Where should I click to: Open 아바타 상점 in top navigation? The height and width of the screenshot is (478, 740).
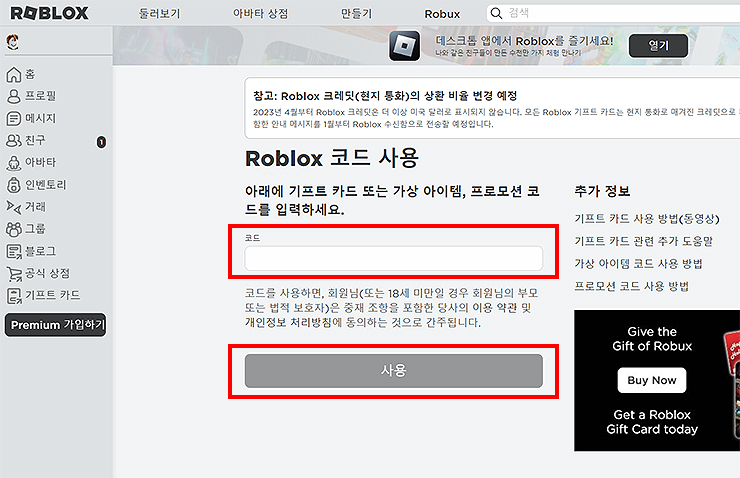261,14
